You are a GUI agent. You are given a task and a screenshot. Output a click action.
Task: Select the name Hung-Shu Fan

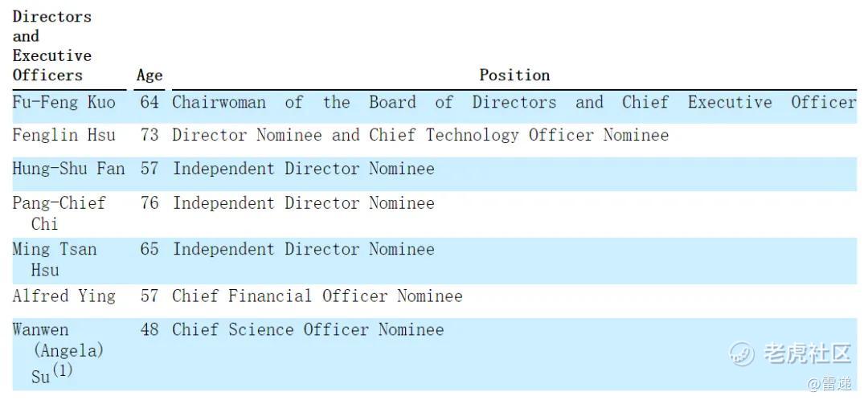click(68, 169)
